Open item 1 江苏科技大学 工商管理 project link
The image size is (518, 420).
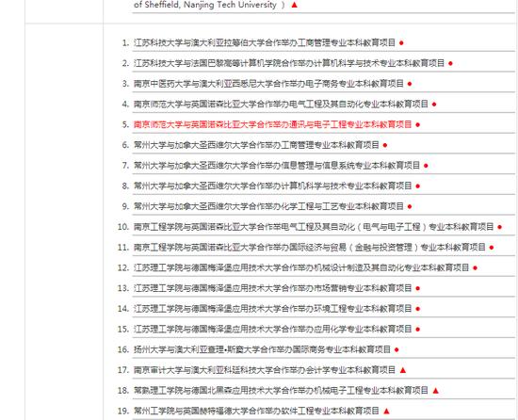click(x=265, y=42)
